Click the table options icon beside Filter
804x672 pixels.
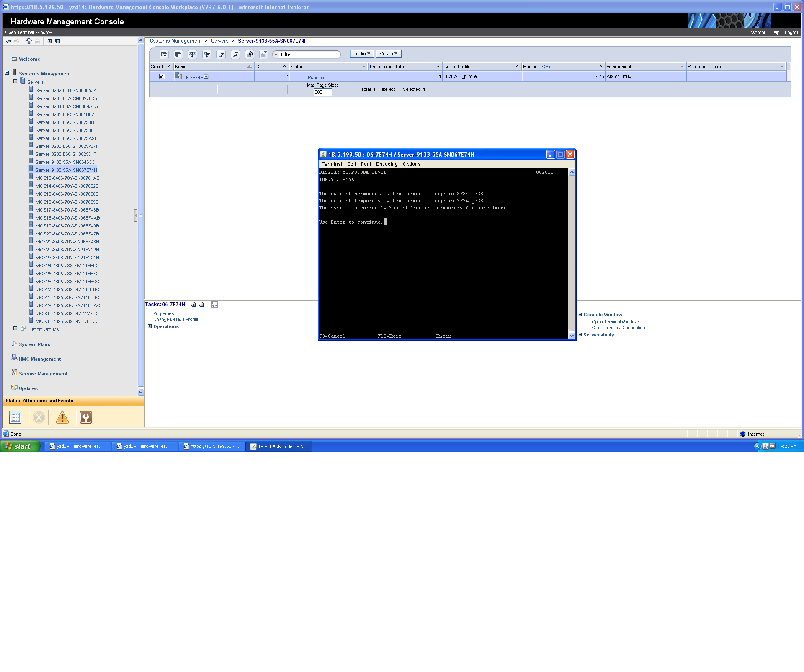[x=264, y=54]
